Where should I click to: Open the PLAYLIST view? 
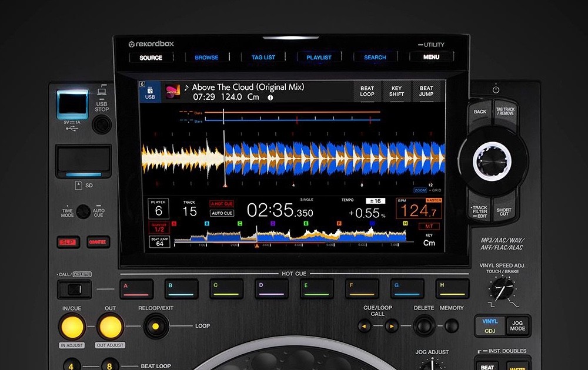[319, 58]
